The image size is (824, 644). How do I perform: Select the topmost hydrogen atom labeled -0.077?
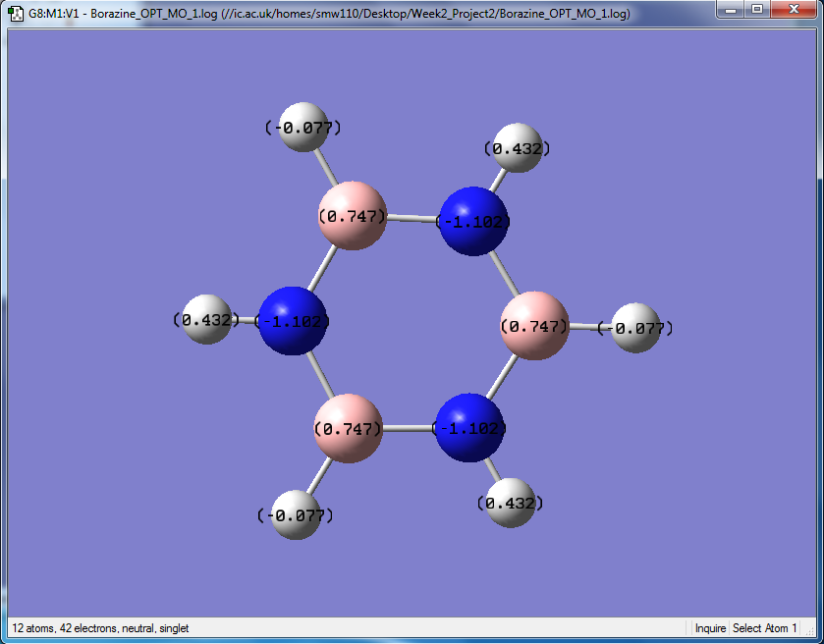coord(303,127)
